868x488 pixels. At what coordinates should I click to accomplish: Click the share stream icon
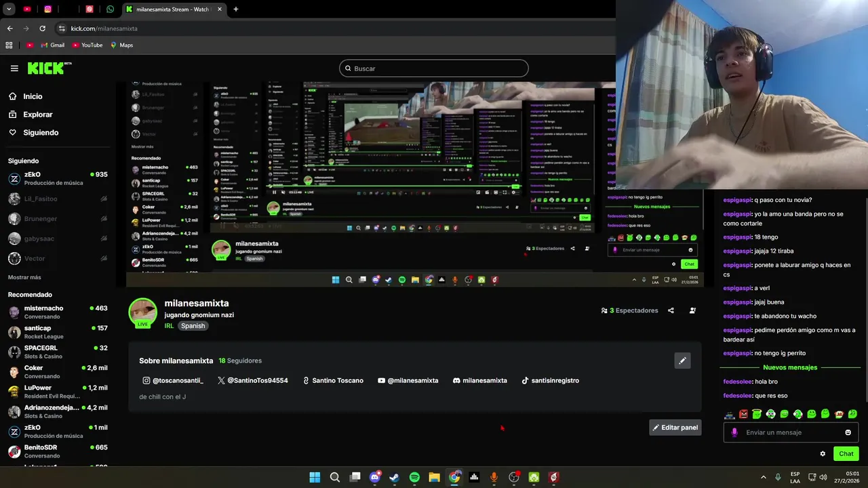(671, 310)
